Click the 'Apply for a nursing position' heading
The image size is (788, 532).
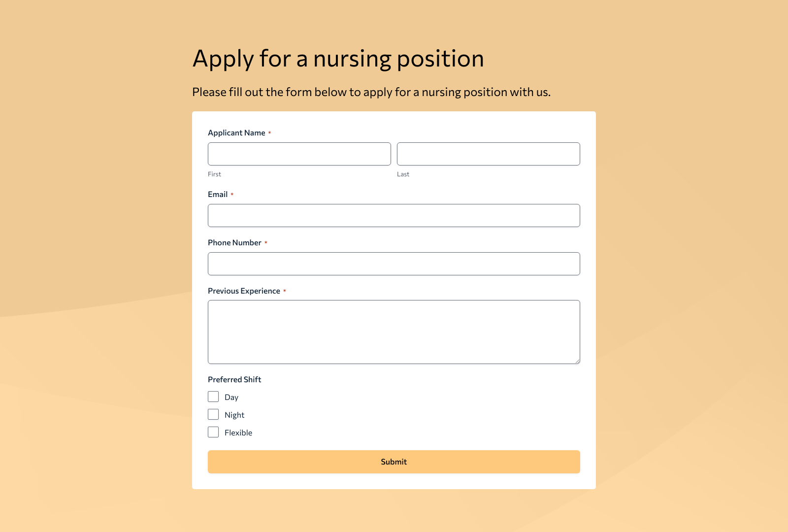[x=338, y=58]
